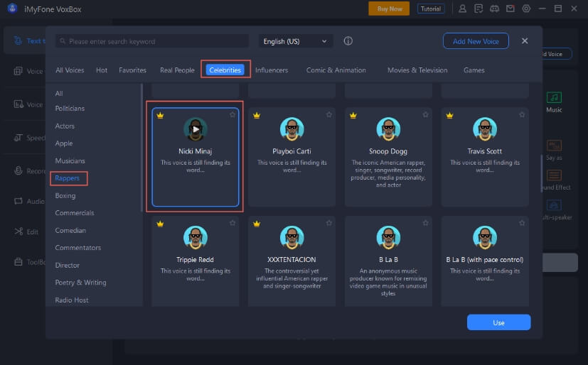
Task: Switch to the Favorites tab
Action: pyautogui.click(x=132, y=70)
